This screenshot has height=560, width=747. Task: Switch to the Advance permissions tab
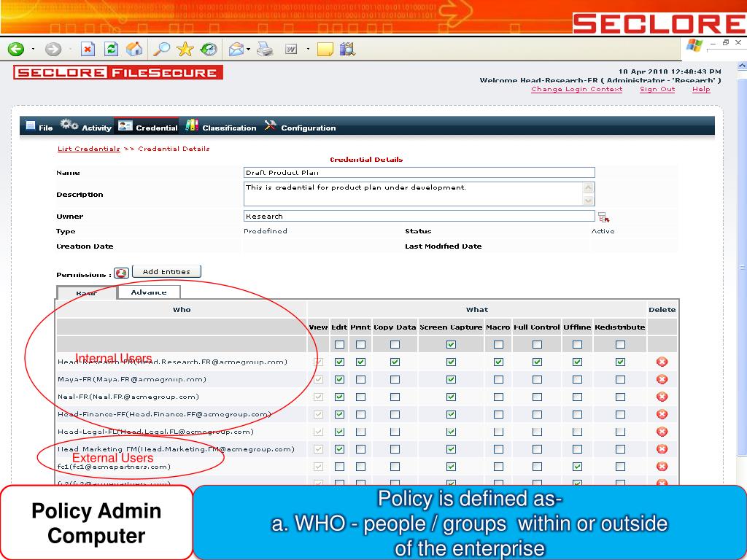pos(149,292)
